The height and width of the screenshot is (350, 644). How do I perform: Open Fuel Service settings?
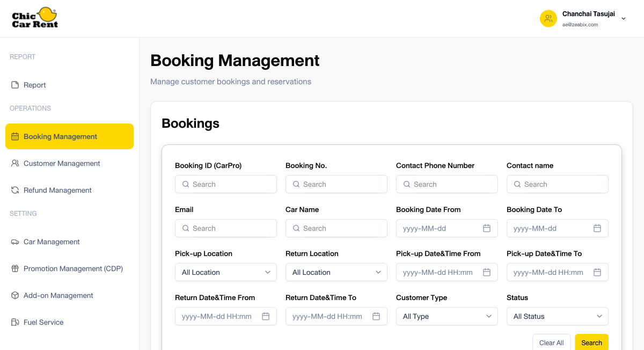(x=69, y=322)
